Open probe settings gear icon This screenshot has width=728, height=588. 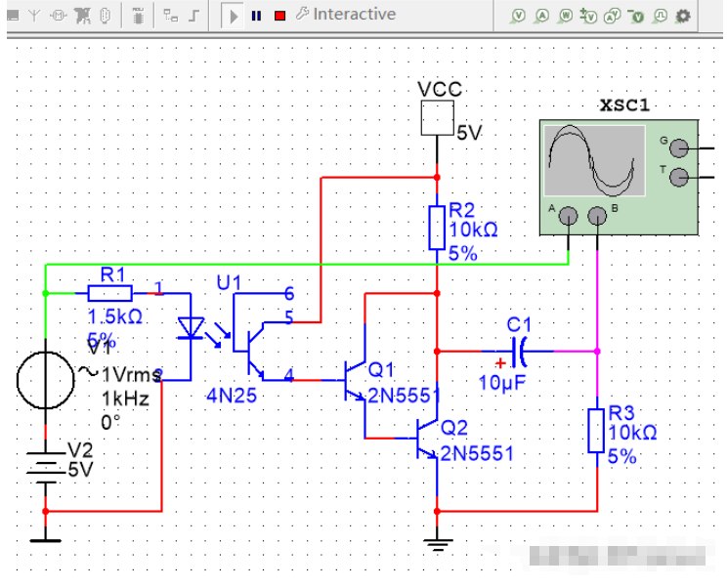(x=683, y=16)
